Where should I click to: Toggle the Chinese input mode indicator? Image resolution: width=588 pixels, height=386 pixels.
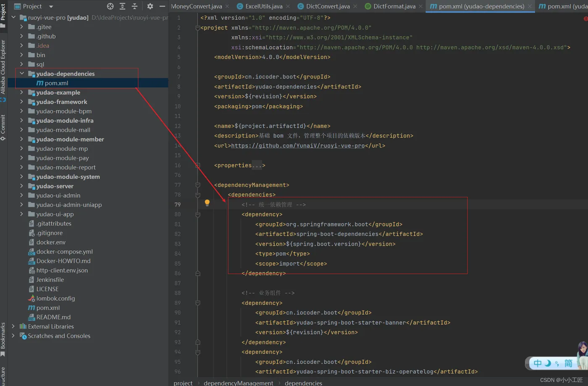538,363
